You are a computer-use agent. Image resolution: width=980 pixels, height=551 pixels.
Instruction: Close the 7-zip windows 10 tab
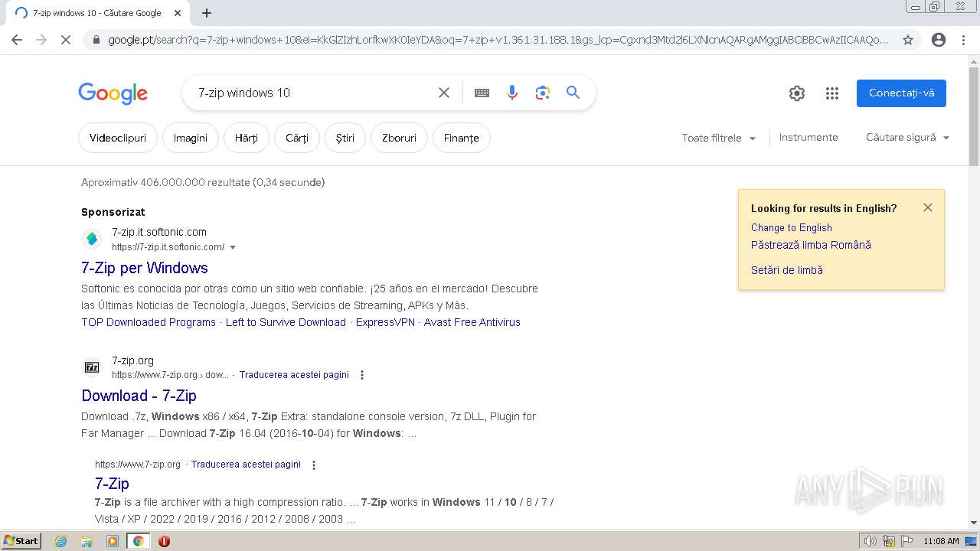coord(178,13)
